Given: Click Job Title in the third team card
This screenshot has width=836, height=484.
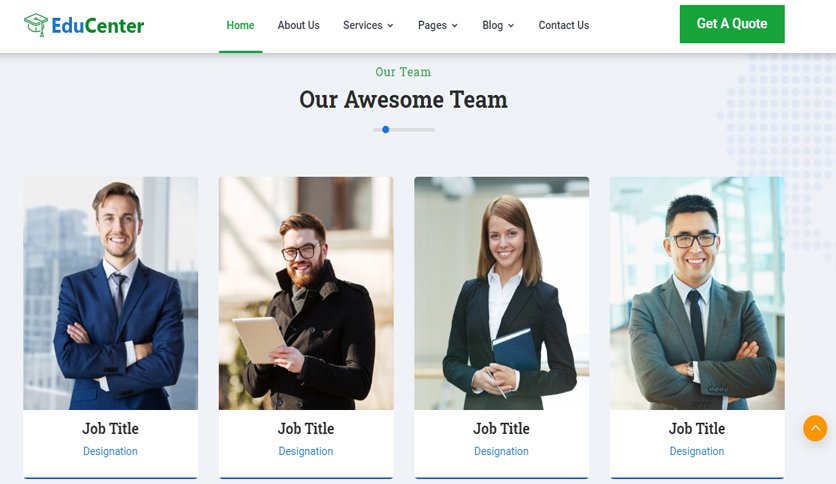Looking at the screenshot, I should click(x=502, y=429).
